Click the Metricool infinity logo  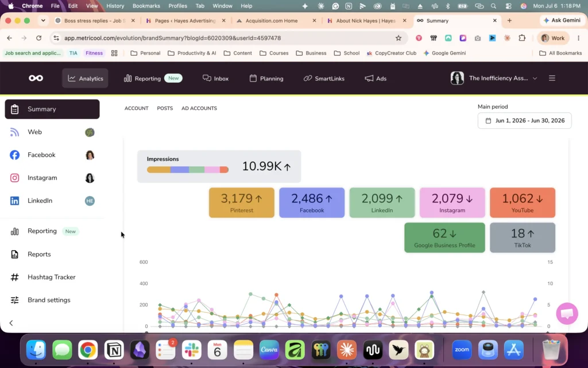[x=36, y=78]
